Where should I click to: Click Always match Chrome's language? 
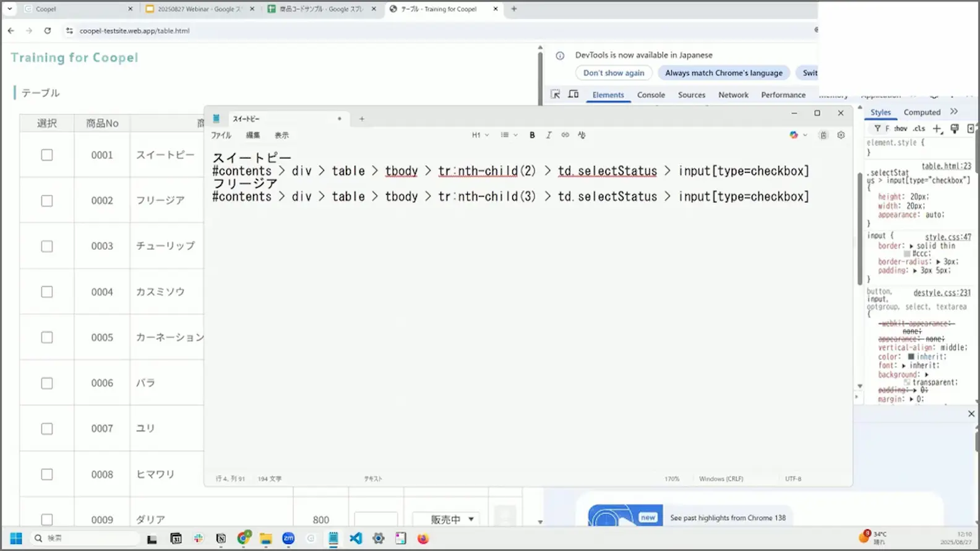pyautogui.click(x=724, y=73)
